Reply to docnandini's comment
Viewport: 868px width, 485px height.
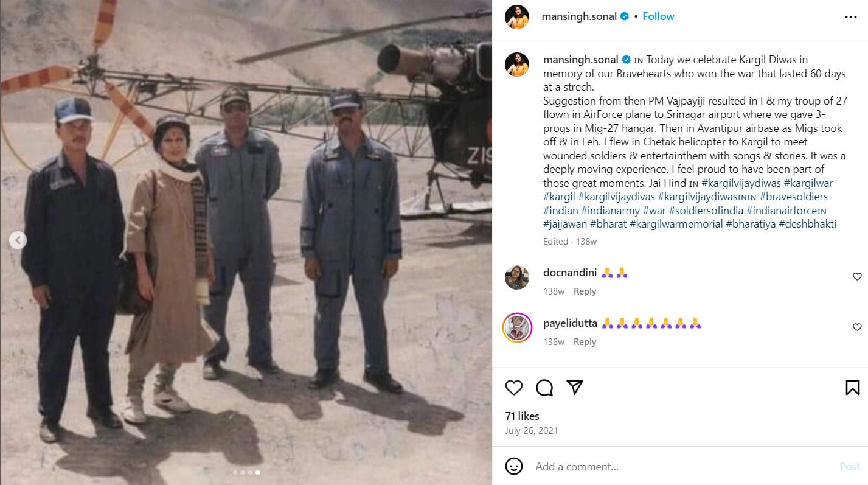[585, 291]
